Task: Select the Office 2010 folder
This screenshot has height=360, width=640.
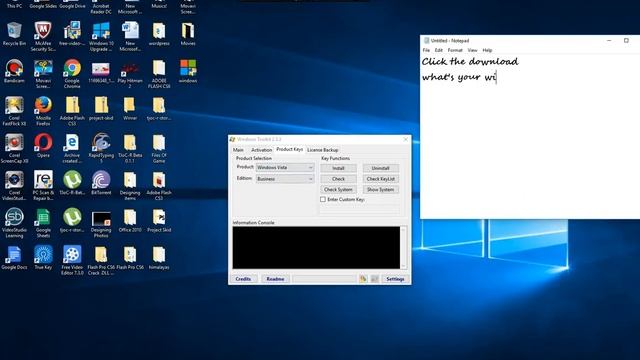Action: pos(130,220)
